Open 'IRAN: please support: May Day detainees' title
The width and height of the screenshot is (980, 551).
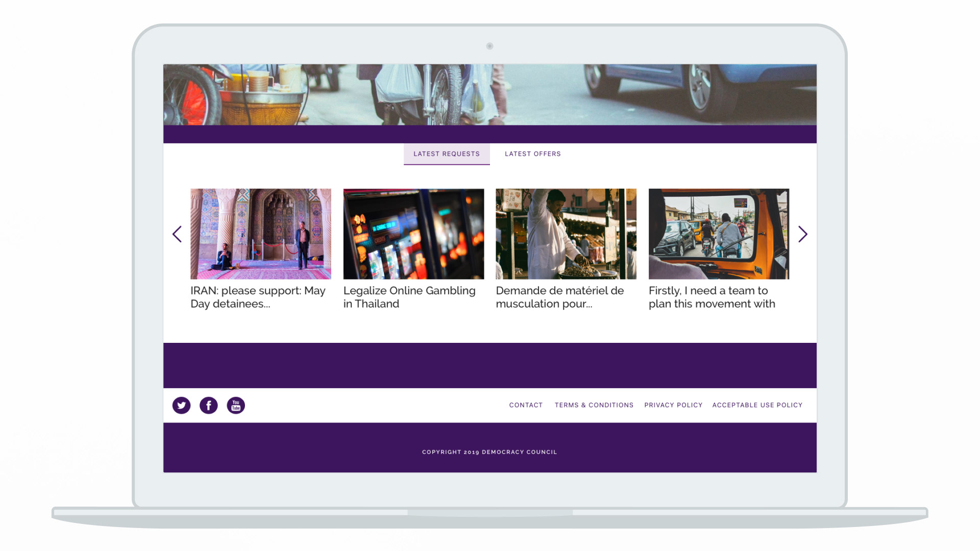(x=258, y=297)
